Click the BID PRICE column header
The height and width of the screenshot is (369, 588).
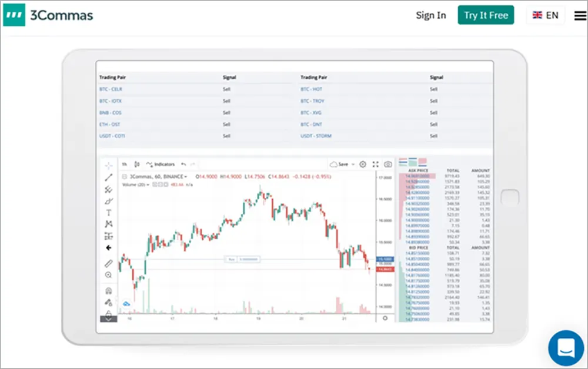click(418, 247)
